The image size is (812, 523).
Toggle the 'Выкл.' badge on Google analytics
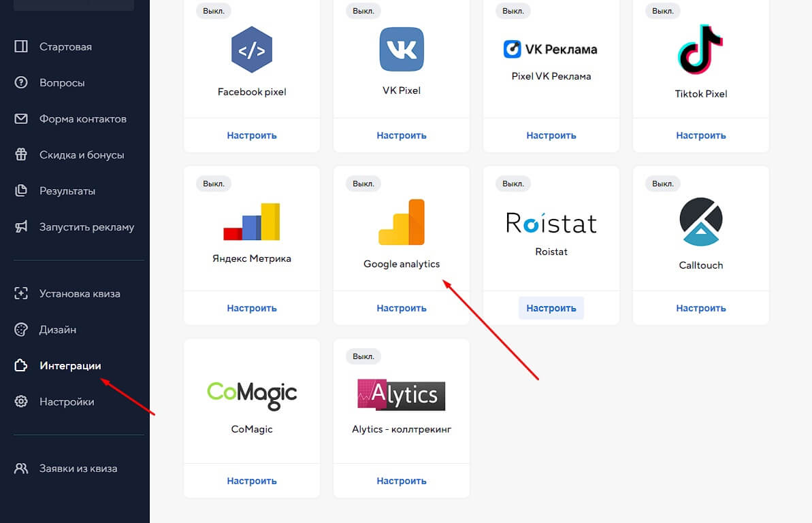(363, 184)
